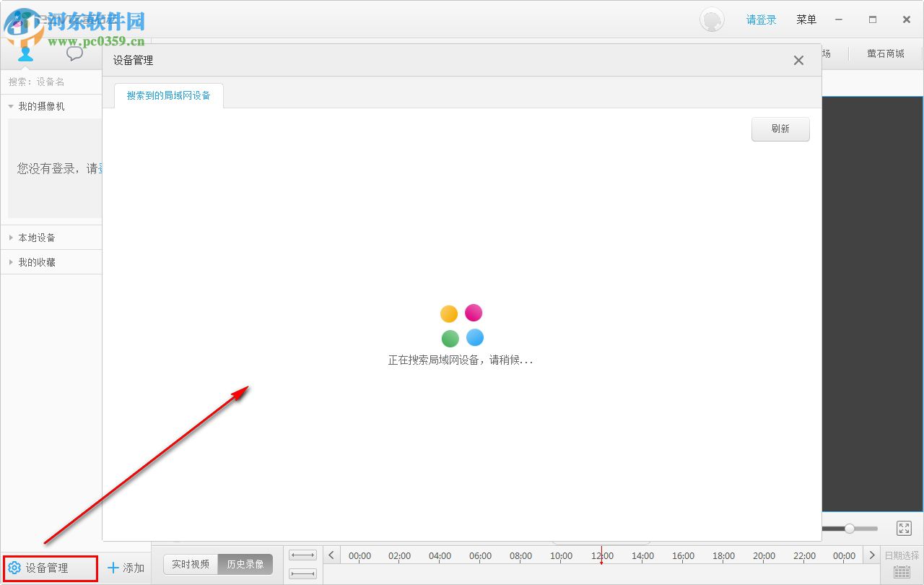Click the 设备名 search input field
Image resolution: width=924 pixels, height=585 pixels.
[51, 82]
